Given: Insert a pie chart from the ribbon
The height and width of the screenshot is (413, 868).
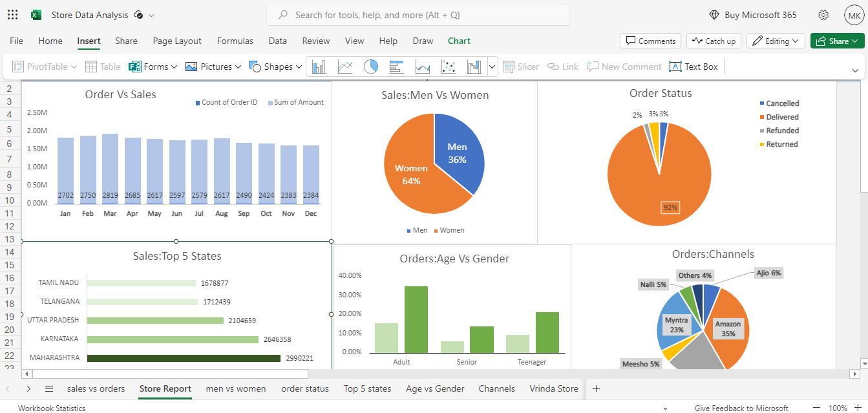Looking at the screenshot, I should point(371,67).
